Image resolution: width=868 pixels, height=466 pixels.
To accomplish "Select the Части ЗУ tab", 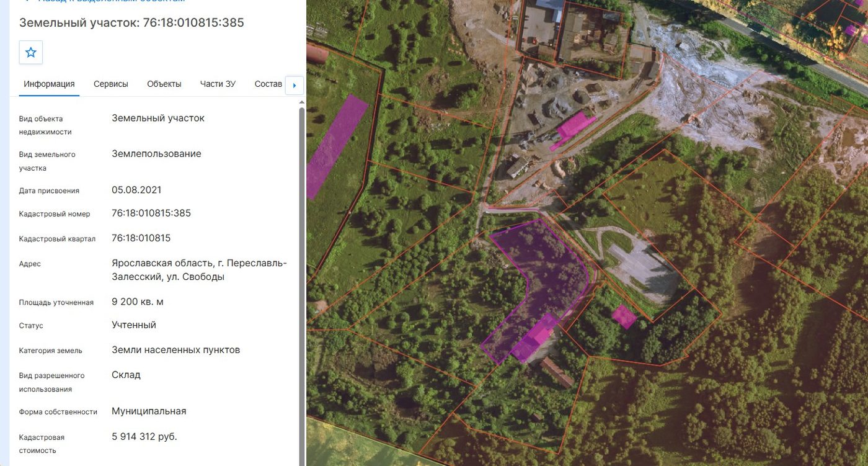I will [218, 84].
